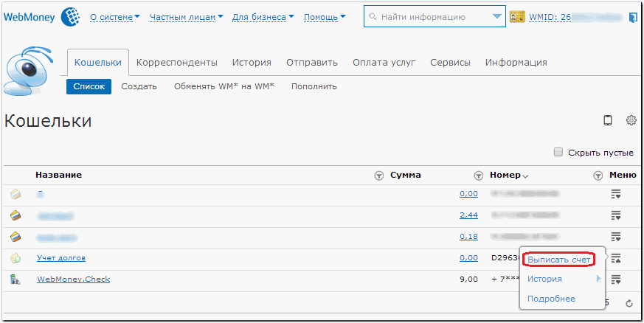Expand the О системе dropdown menu
The width and height of the screenshot is (644, 323).
tap(115, 17)
